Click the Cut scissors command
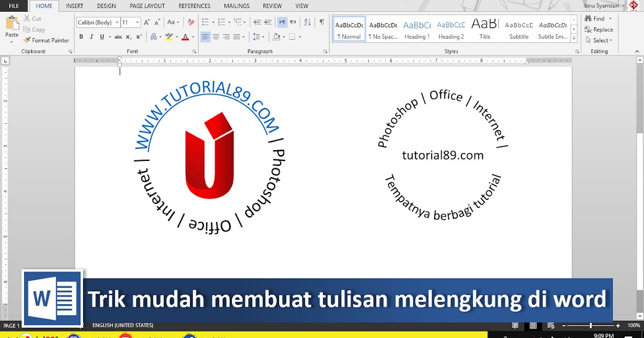Viewport: 644px width, 338px height. pos(32,19)
